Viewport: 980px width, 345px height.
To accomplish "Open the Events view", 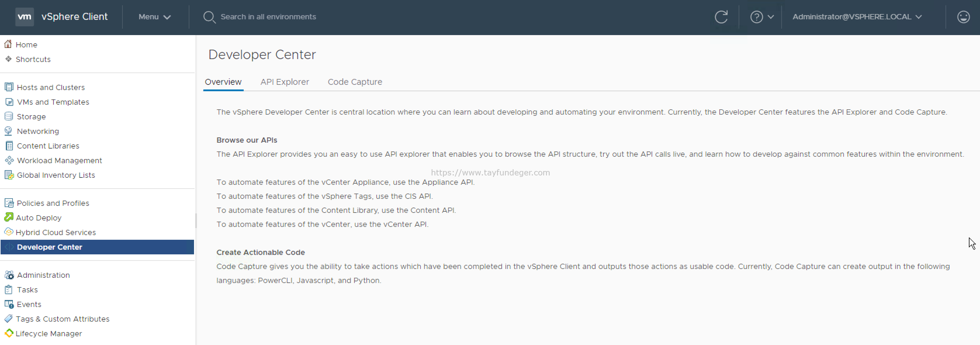I will [x=29, y=304].
